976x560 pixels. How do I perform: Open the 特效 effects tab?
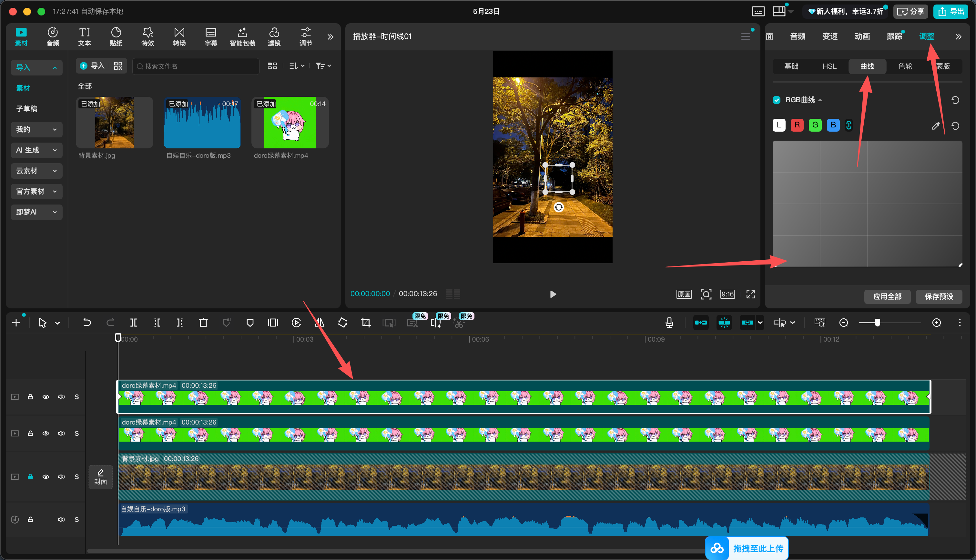[x=148, y=36]
